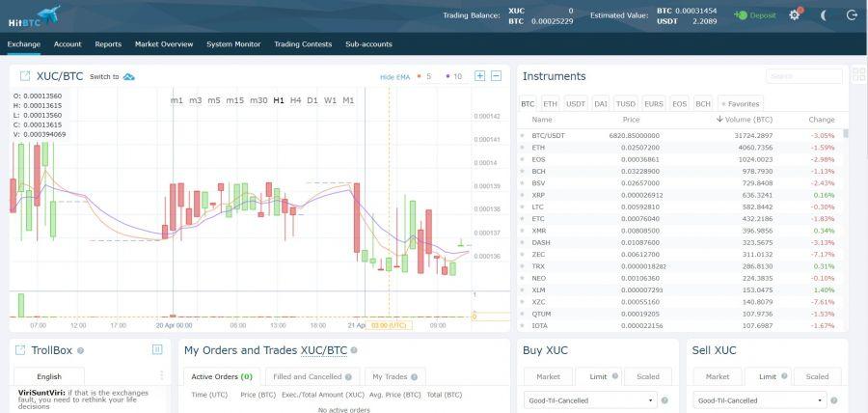The width and height of the screenshot is (868, 413).
Task: Toggle favorite dot for XRP row
Action: pyautogui.click(x=522, y=195)
